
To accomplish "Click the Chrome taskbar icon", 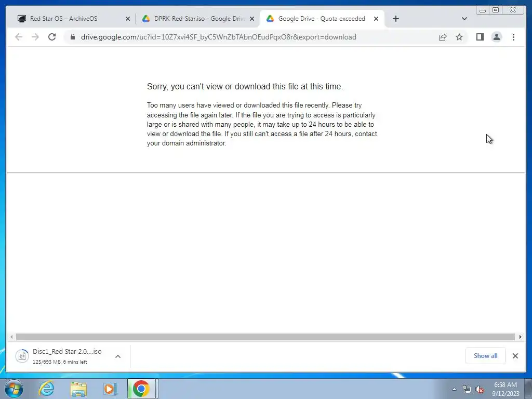I will coord(141,389).
